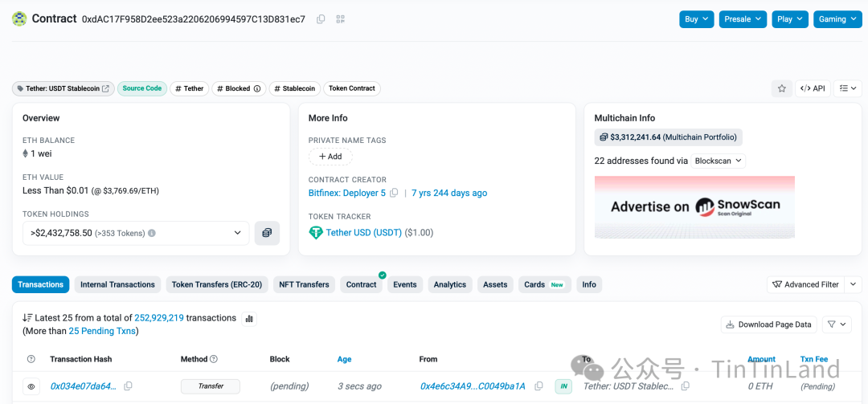Open the Presale dropdown menu
The height and width of the screenshot is (404, 868).
pyautogui.click(x=743, y=19)
